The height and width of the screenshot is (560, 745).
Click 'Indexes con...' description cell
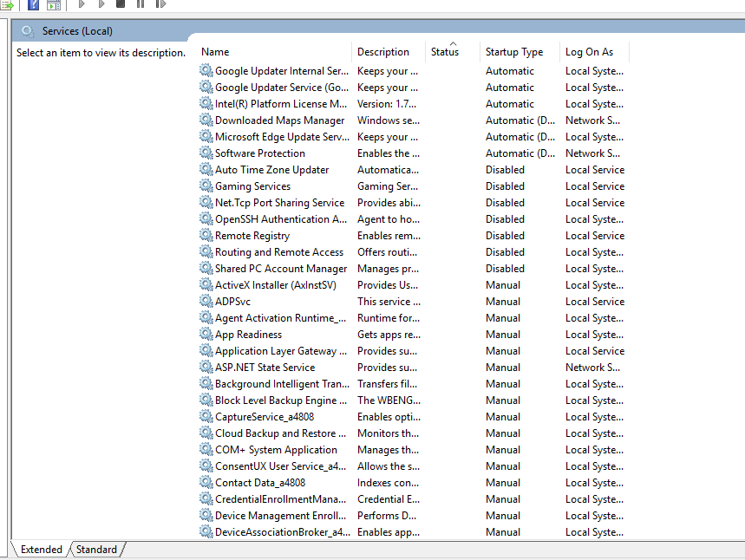tap(389, 483)
